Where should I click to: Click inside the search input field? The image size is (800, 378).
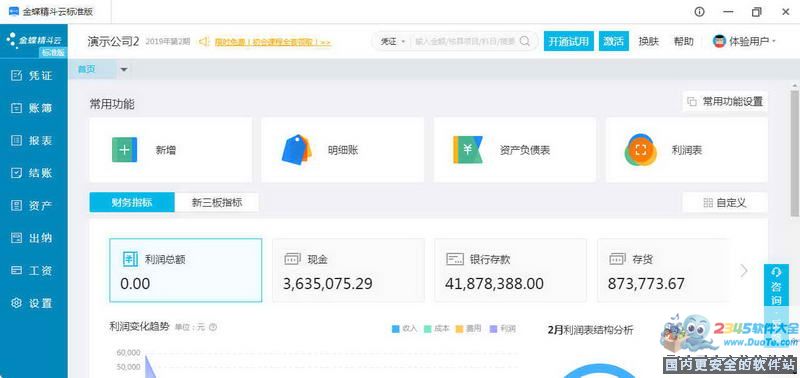pos(465,42)
